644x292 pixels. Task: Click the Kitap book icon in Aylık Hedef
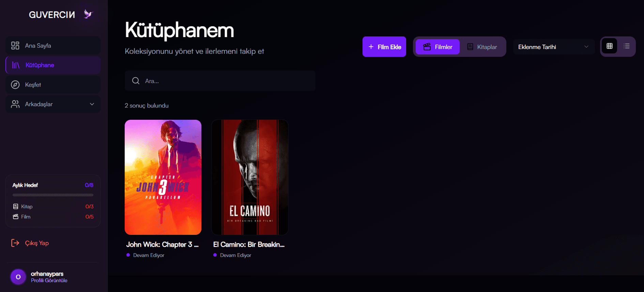pos(16,207)
